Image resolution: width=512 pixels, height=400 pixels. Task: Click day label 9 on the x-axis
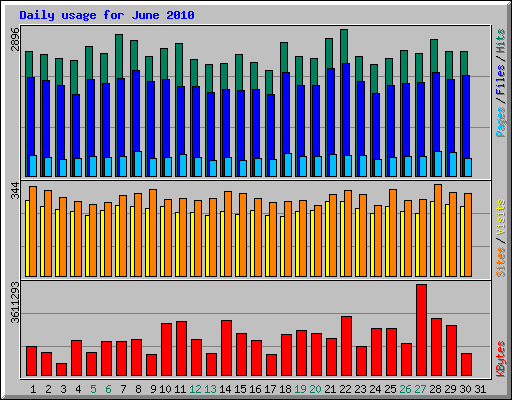click(x=153, y=389)
